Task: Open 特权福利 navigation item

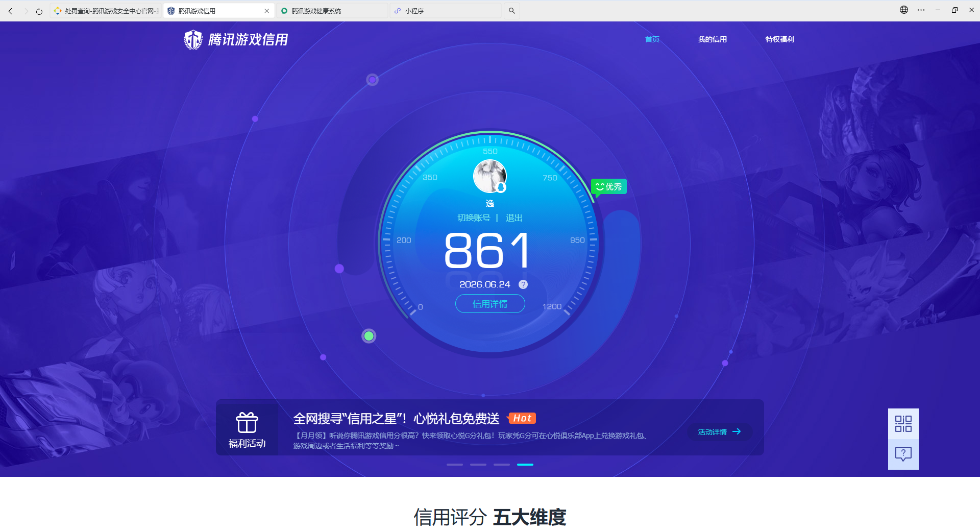Action: click(779, 39)
